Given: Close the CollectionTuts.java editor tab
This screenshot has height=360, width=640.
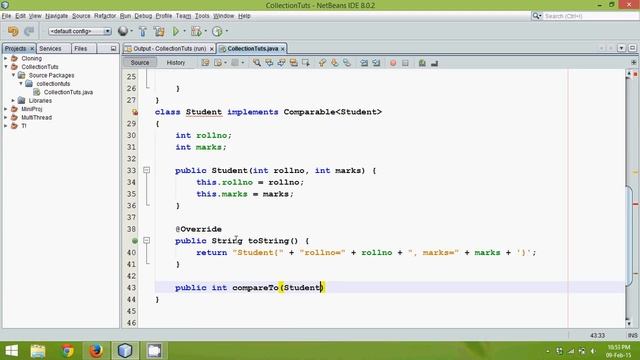Looking at the screenshot, I should click(x=282, y=49).
